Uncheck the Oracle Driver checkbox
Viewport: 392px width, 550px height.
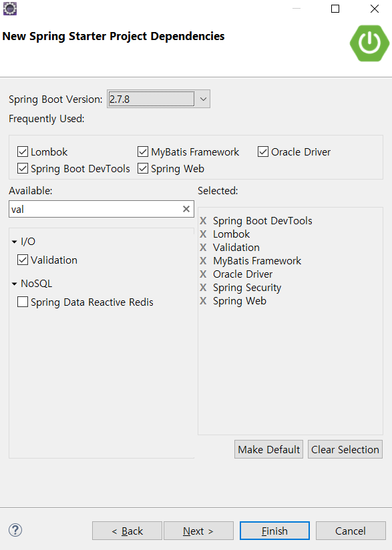point(263,152)
